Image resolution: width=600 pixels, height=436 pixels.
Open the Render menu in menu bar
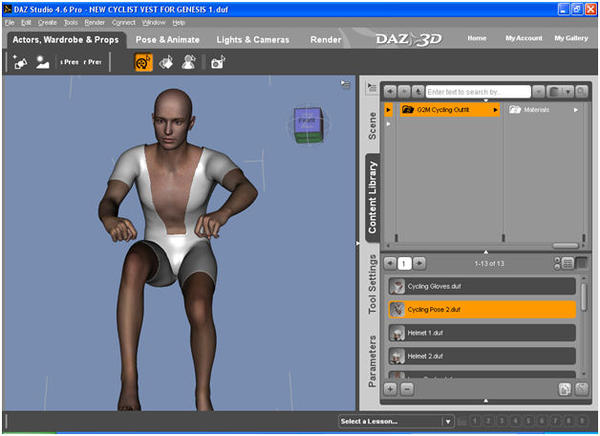(x=95, y=23)
